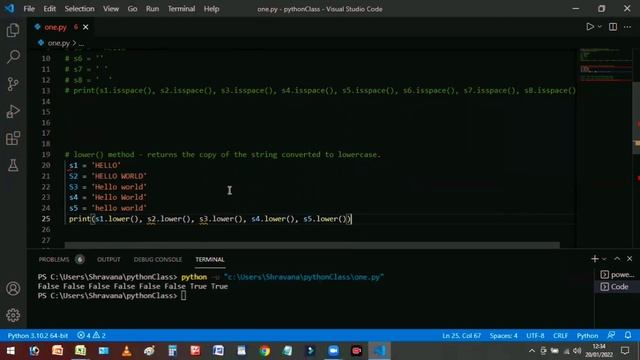Viewport: 640px width, 360px height.
Task: Change the CRLF end of line sequence
Action: click(560, 336)
